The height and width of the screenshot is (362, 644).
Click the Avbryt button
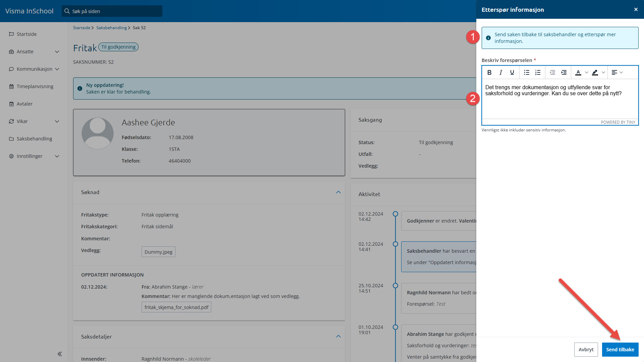586,349
